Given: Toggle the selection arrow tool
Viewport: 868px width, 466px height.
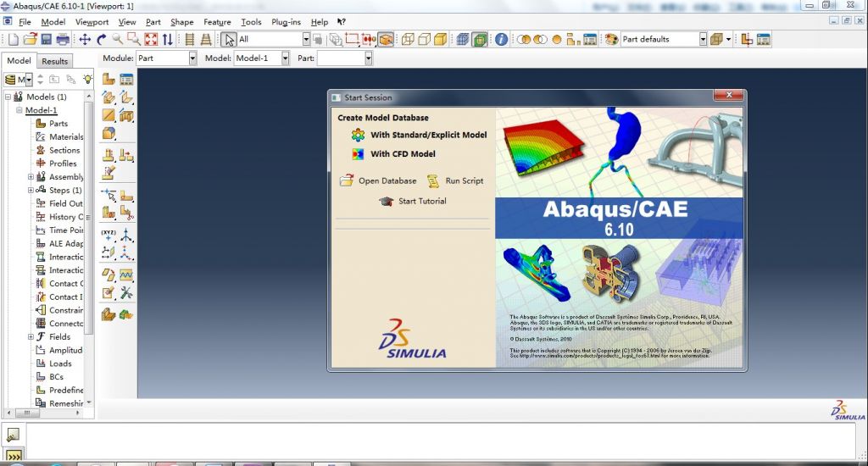Looking at the screenshot, I should [x=229, y=39].
